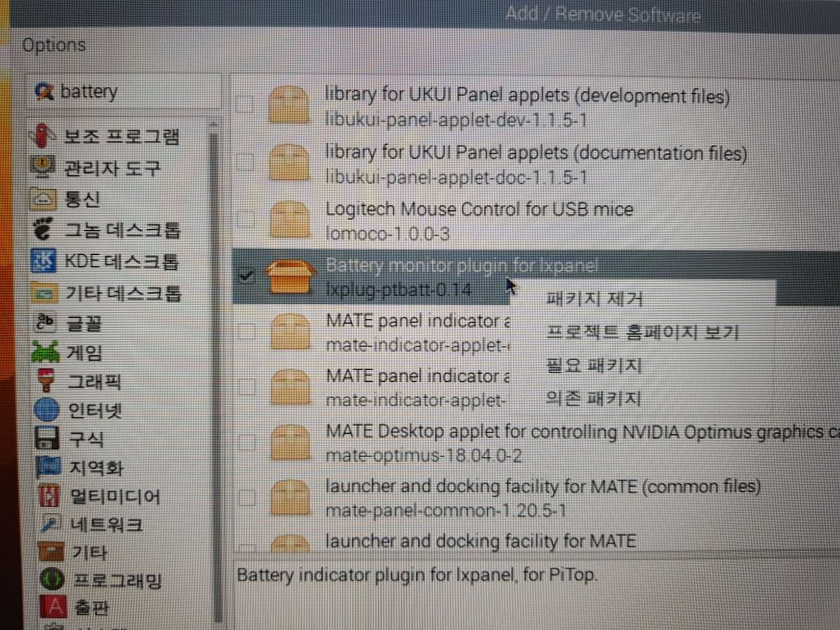
Task: Click the lxplug-ptbatt open box icon
Action: [x=290, y=276]
